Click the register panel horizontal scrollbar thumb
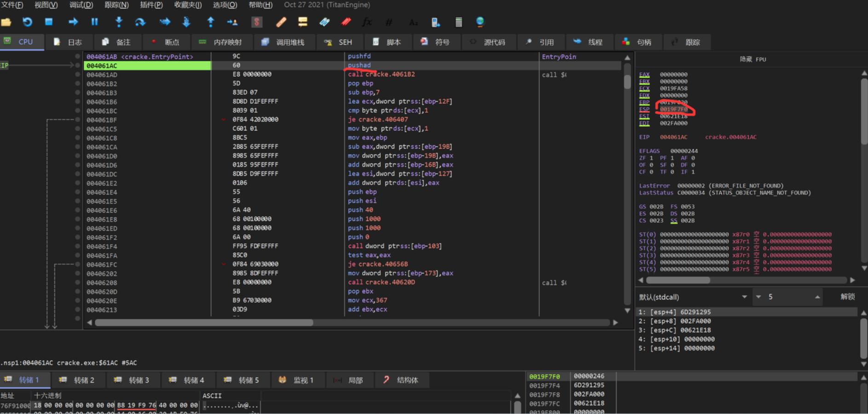Viewport: 868px width, 414px height. click(678, 280)
